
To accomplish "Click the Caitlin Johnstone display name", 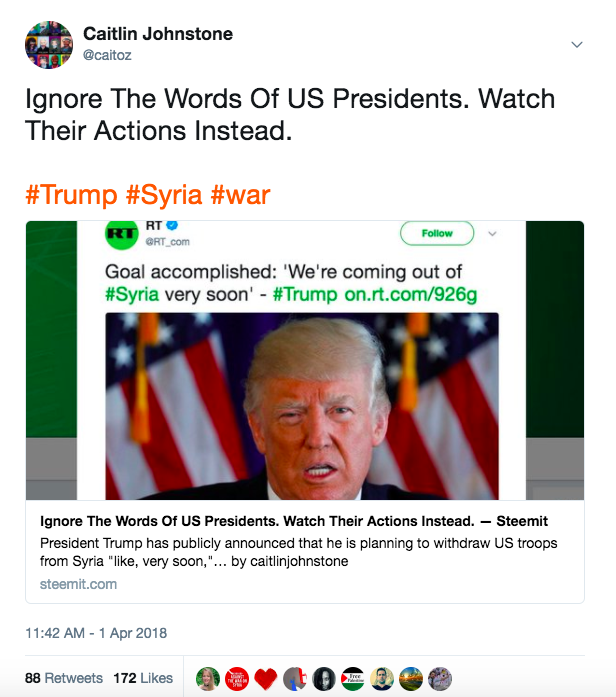I will point(158,34).
